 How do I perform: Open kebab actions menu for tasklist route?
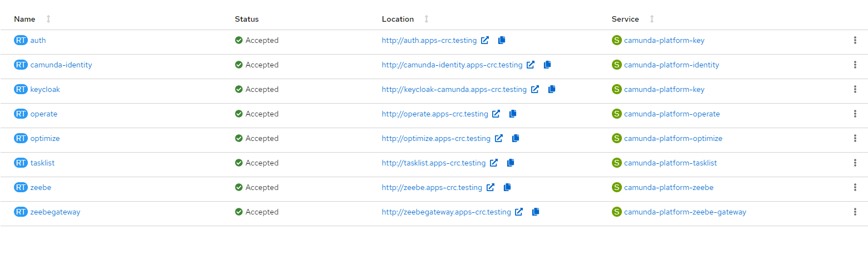coord(855,163)
